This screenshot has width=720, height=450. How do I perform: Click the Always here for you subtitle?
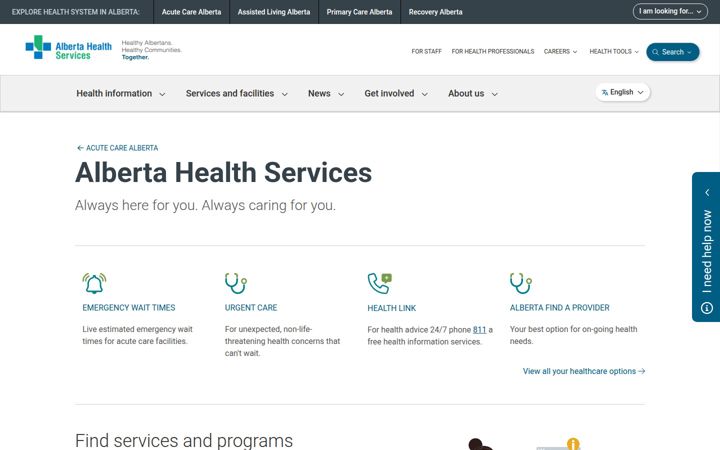(205, 205)
